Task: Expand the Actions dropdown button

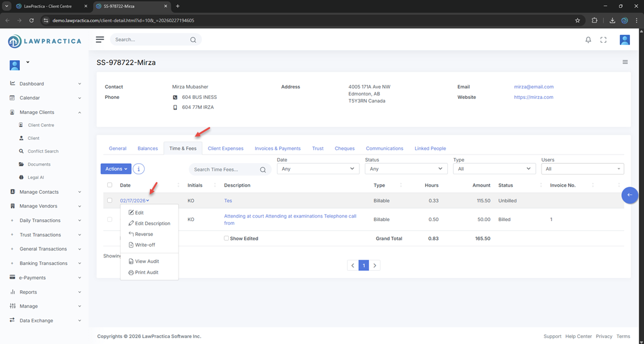Action: pyautogui.click(x=116, y=169)
